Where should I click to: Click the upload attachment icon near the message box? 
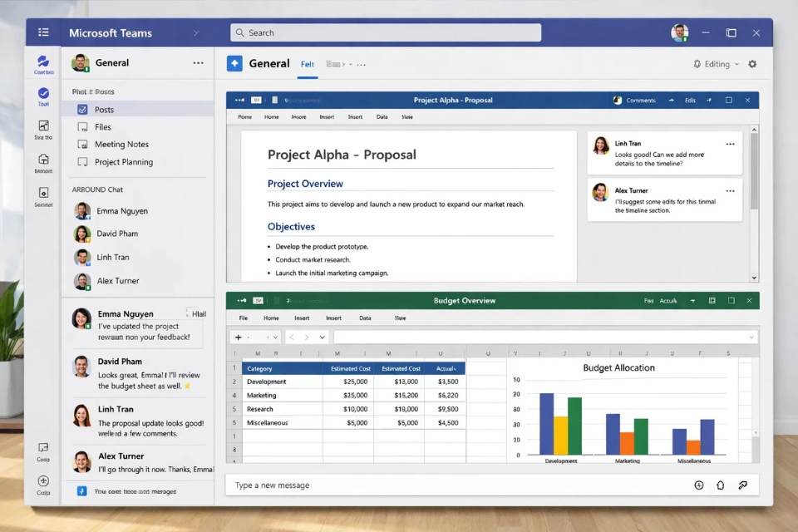[720, 485]
